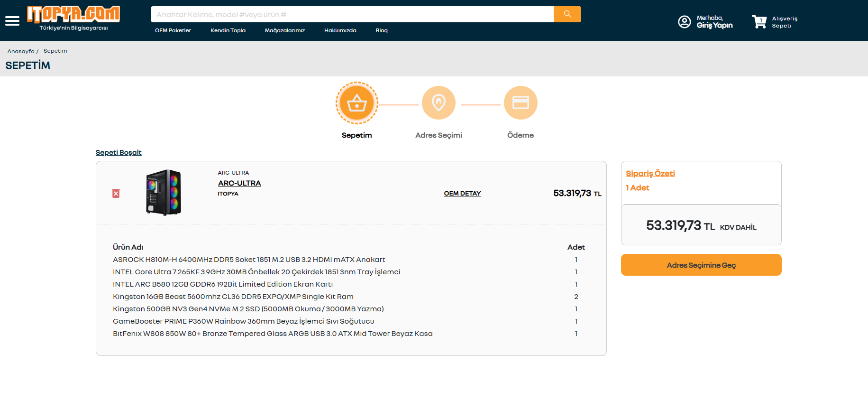Click the ITOPYA brand label under ARC-ULTRA

(x=228, y=194)
